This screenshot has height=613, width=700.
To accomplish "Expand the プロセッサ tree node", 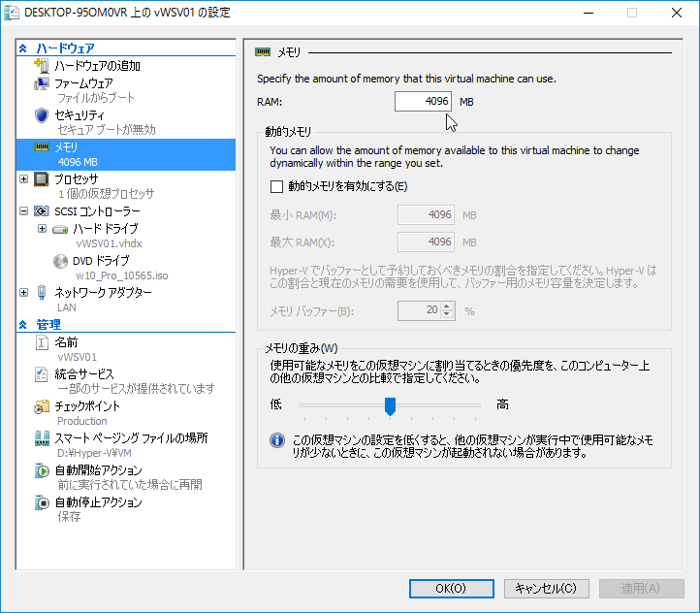I will tap(23, 179).
